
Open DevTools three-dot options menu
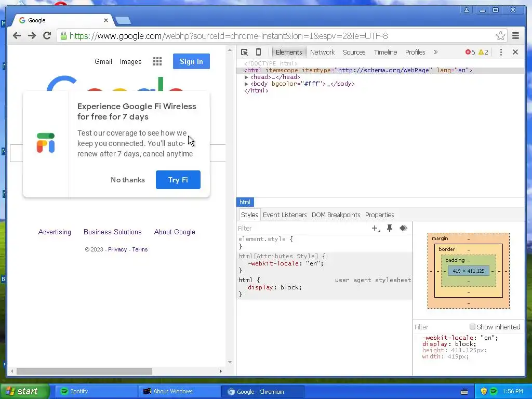[501, 52]
